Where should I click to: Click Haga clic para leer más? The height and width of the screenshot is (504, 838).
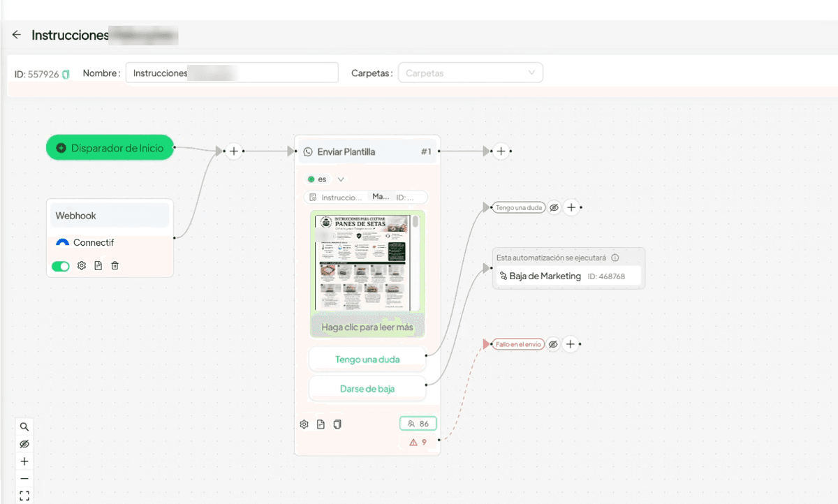[367, 327]
